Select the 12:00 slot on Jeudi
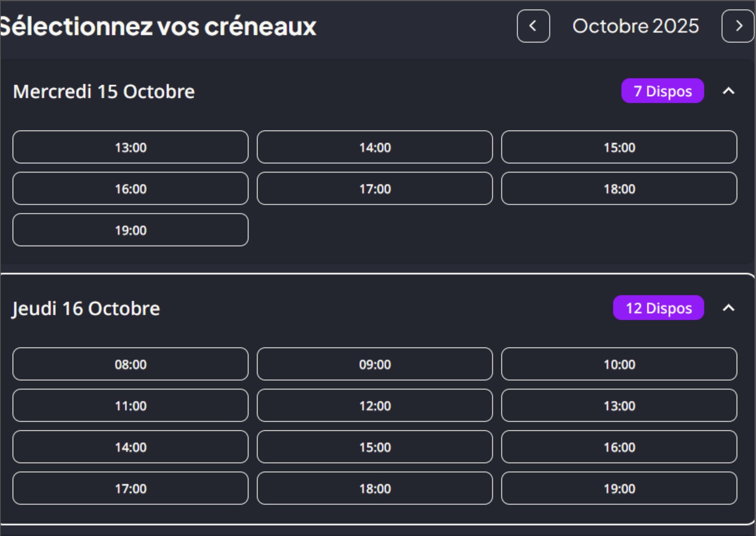 point(374,406)
